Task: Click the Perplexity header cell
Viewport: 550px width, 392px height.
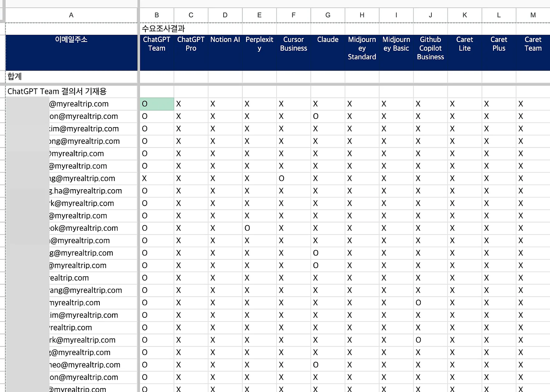Action: click(259, 53)
